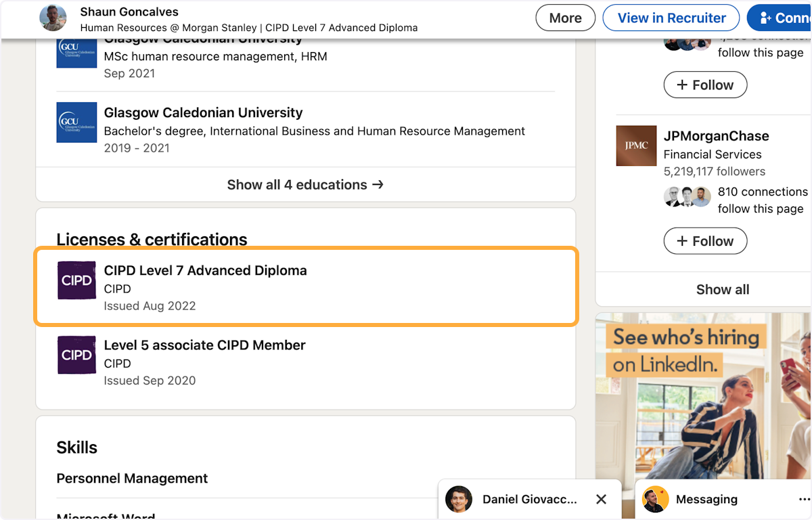The height and width of the screenshot is (520, 812).
Task: Select Personnel Management skill
Action: point(132,479)
